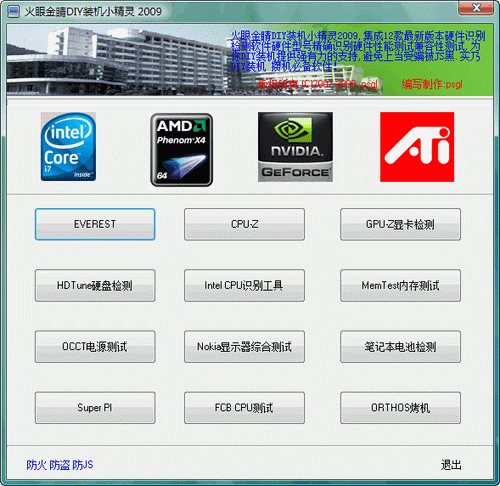Viewport: 500px width, 486px height.
Task: Click the app icon in title bar
Action: 14,12
